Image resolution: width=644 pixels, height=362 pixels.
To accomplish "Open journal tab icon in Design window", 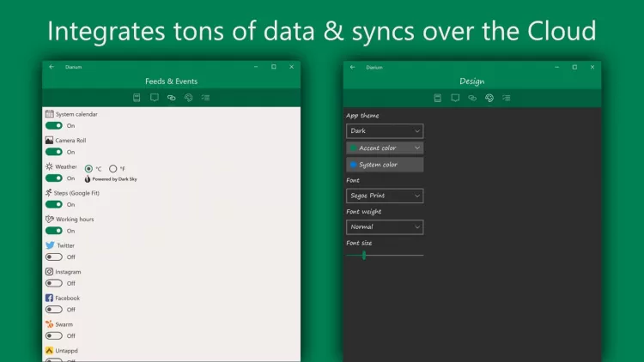I will [438, 98].
